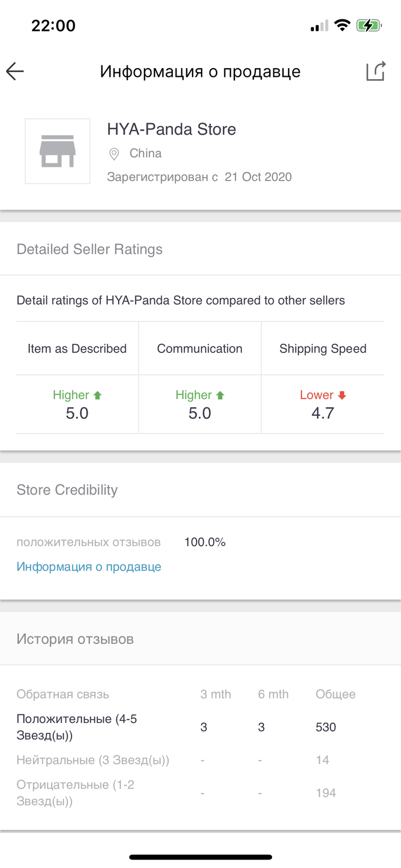Tap the red down arrow under Shipping Speed

[342, 395]
